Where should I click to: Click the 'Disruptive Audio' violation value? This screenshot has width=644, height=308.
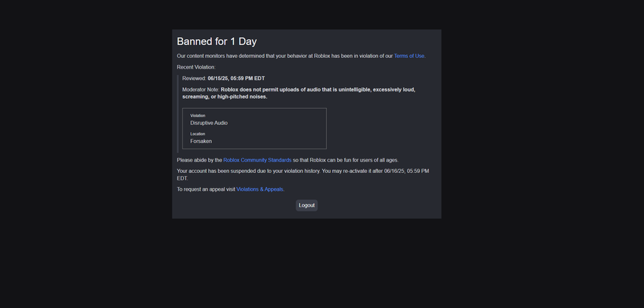(x=209, y=123)
